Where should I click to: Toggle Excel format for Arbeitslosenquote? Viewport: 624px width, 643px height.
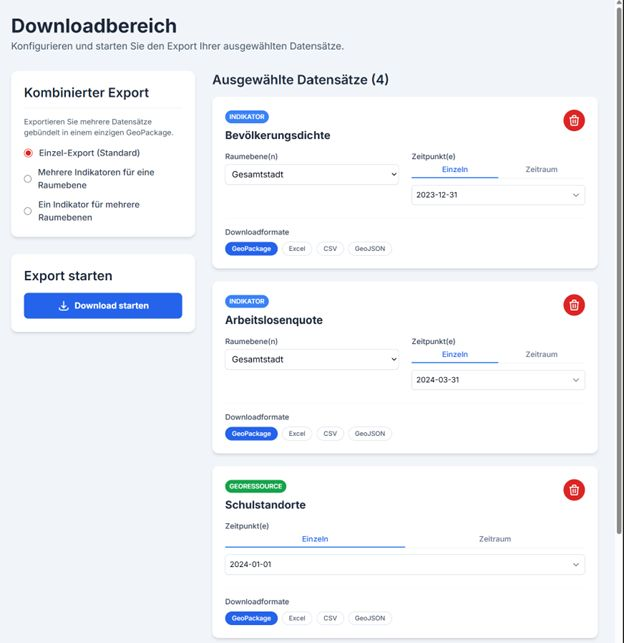coord(297,433)
